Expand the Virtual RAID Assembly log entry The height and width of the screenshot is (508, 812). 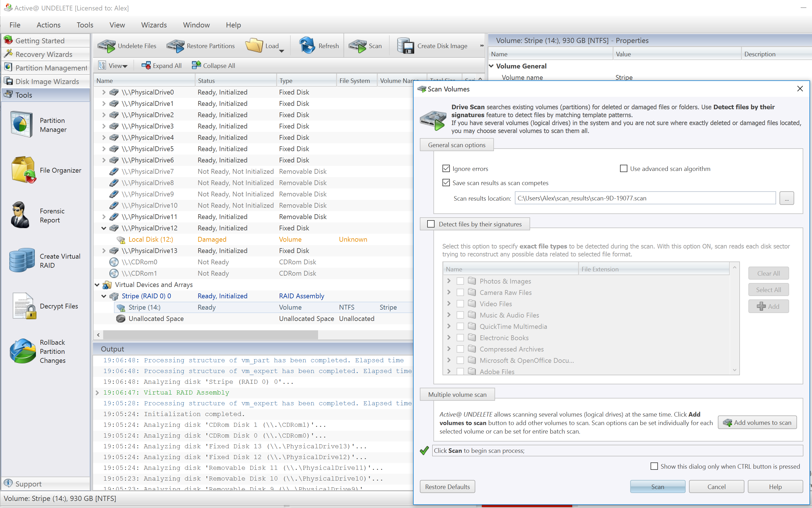point(97,393)
